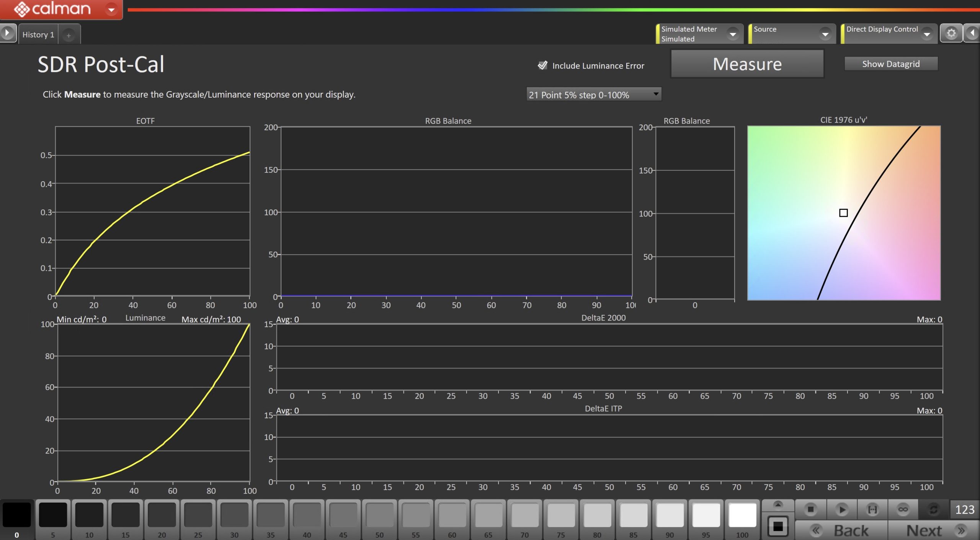Expand left panel with play arrow icon
The height and width of the screenshot is (540, 980).
7,33
